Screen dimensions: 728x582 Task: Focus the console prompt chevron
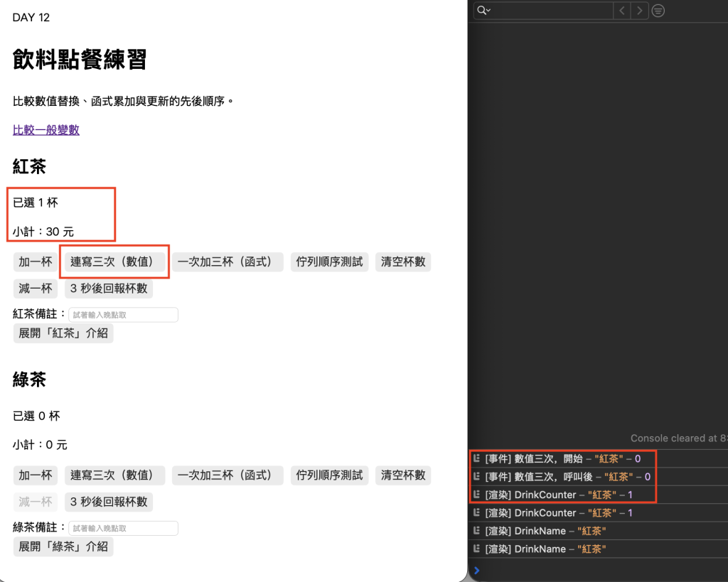pyautogui.click(x=476, y=571)
